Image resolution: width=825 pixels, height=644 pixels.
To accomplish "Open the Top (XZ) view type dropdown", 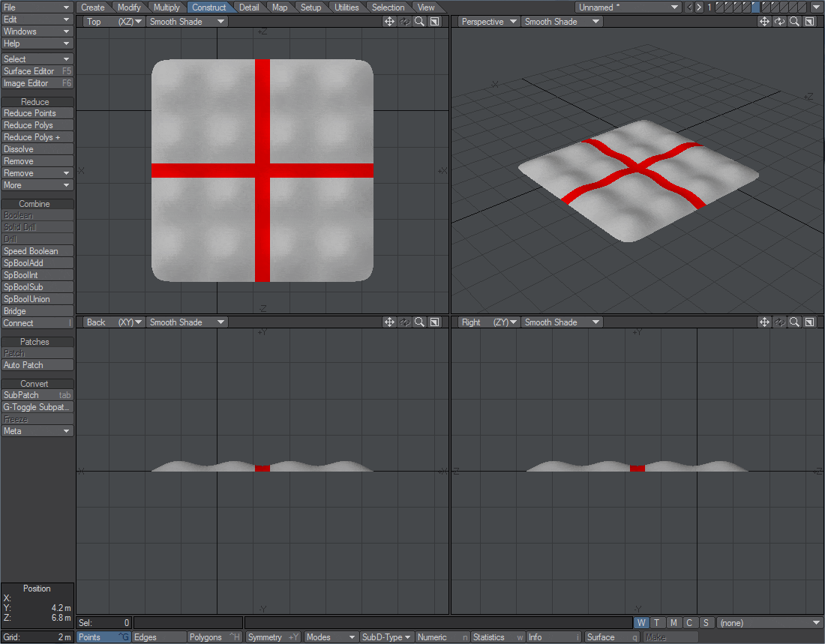I will (x=113, y=22).
